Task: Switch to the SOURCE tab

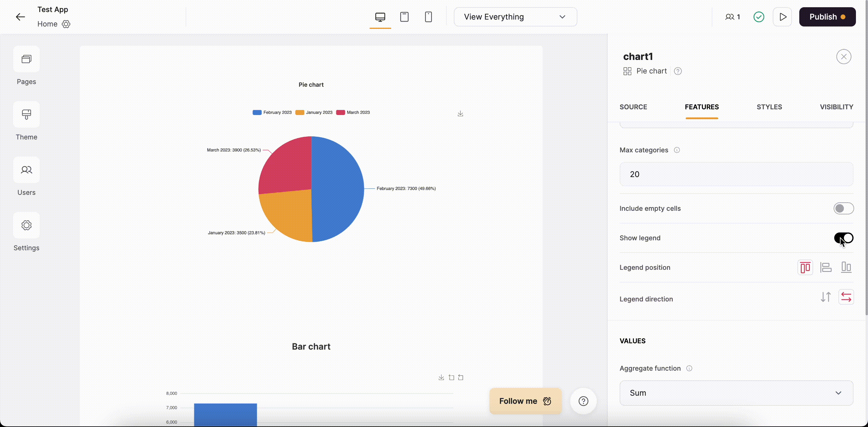Action: [x=633, y=107]
